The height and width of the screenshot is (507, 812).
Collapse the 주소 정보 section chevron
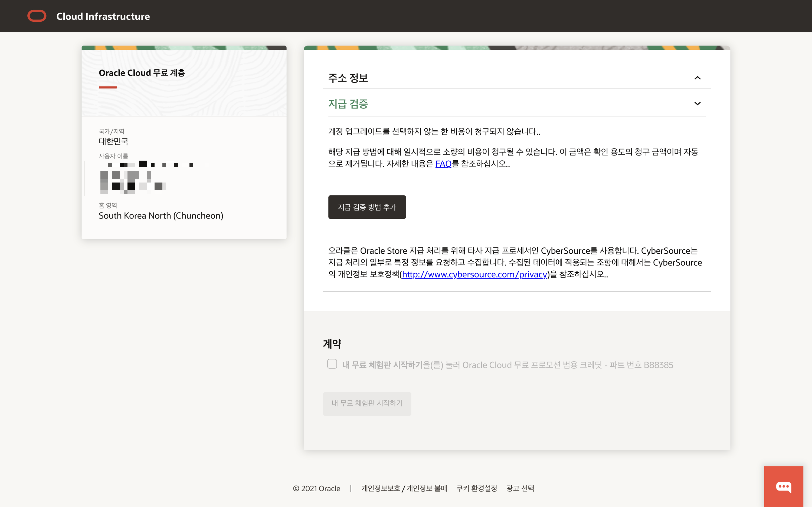click(x=697, y=78)
